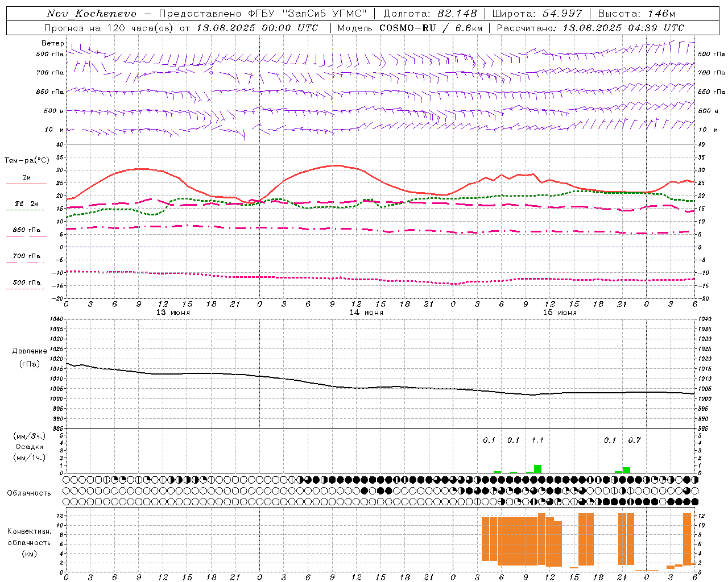The width and height of the screenshot is (728, 582).
Task: Click the 13 июня date label
Action: point(173,313)
